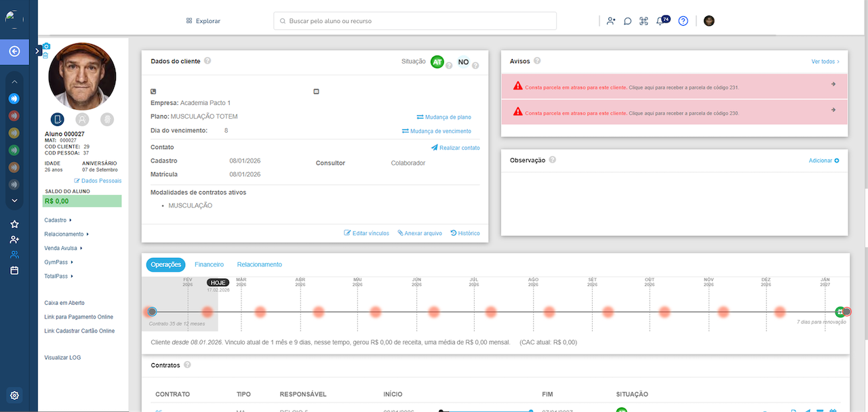The image size is (868, 412).
Task: Click the camera icon beside student photo
Action: [46, 47]
